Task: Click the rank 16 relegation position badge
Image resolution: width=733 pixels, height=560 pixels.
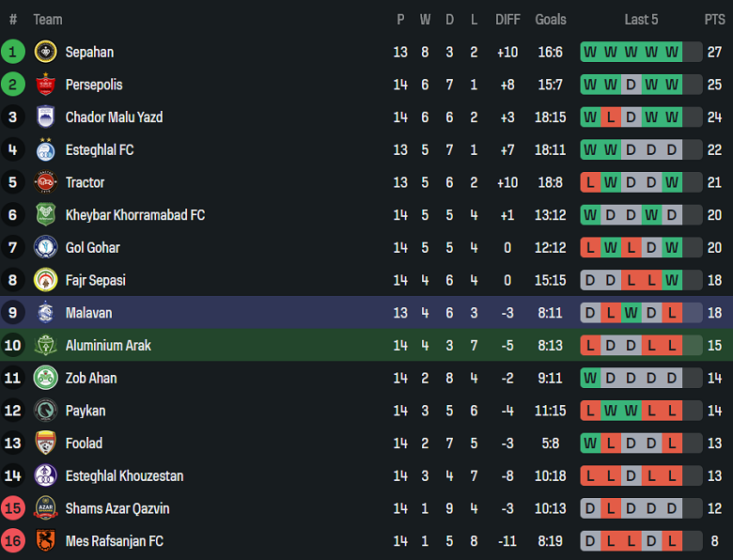Action: [x=13, y=541]
